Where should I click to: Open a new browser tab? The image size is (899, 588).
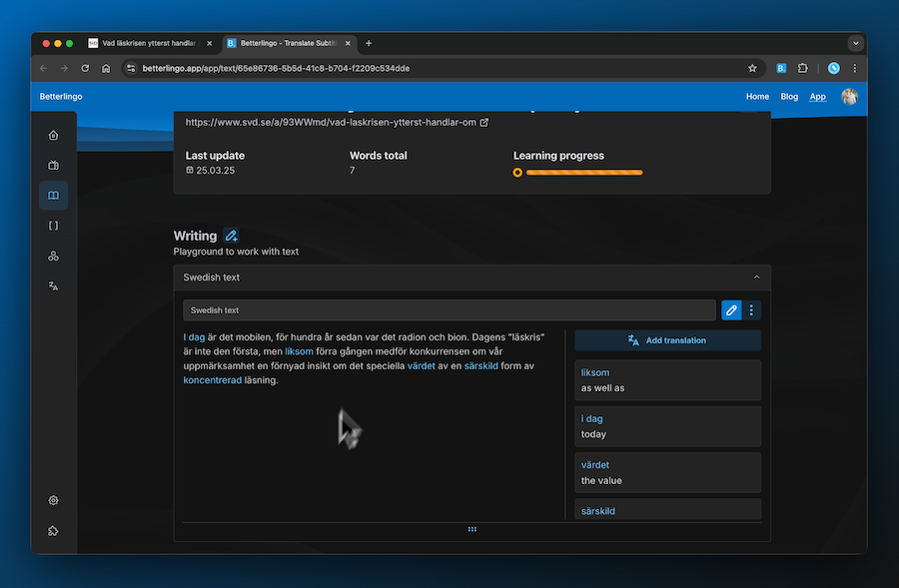369,43
